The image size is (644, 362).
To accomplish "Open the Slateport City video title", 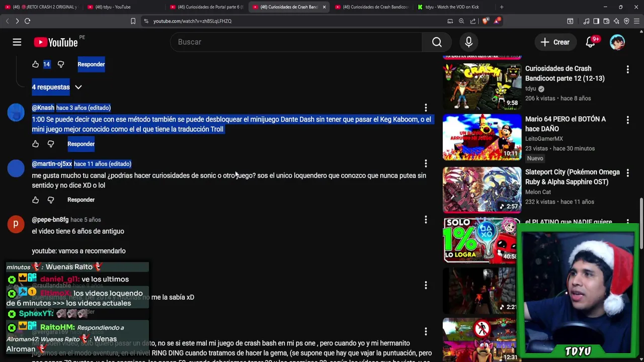I will click(x=572, y=177).
